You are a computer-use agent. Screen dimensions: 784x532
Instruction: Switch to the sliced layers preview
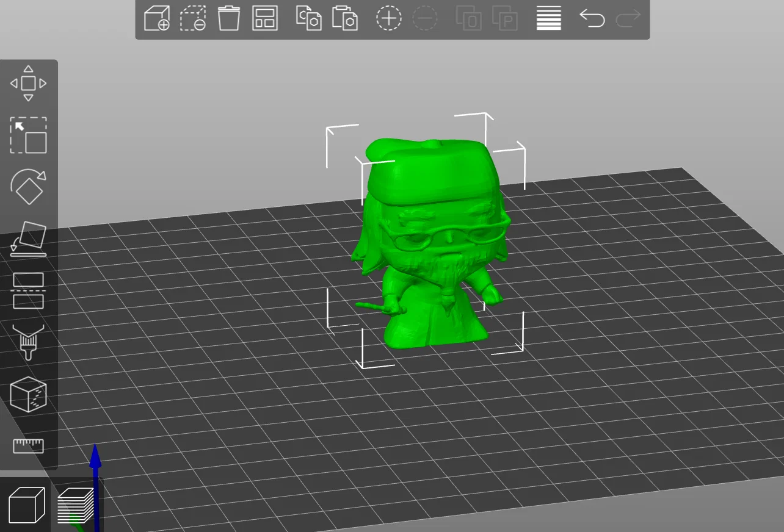point(76,505)
